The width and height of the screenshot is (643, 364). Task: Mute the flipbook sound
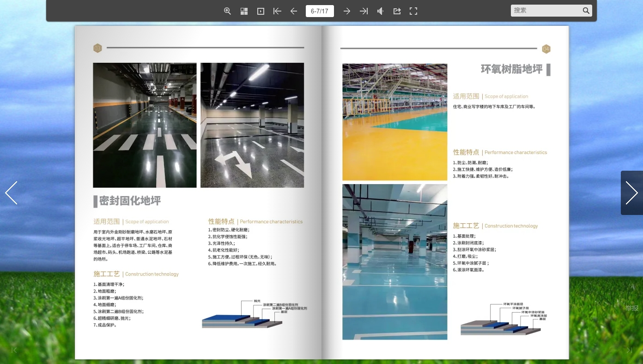[380, 11]
